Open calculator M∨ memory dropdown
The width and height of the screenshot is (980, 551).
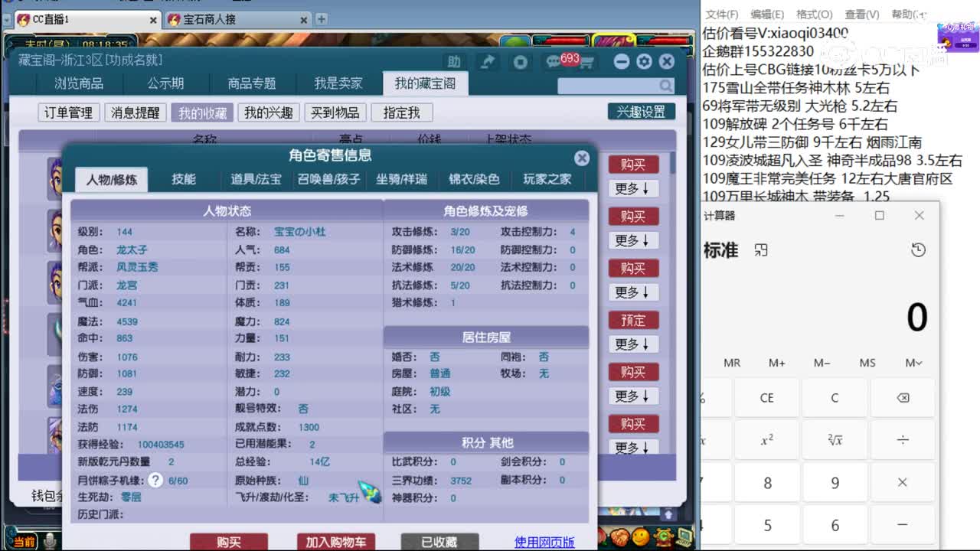[913, 363]
